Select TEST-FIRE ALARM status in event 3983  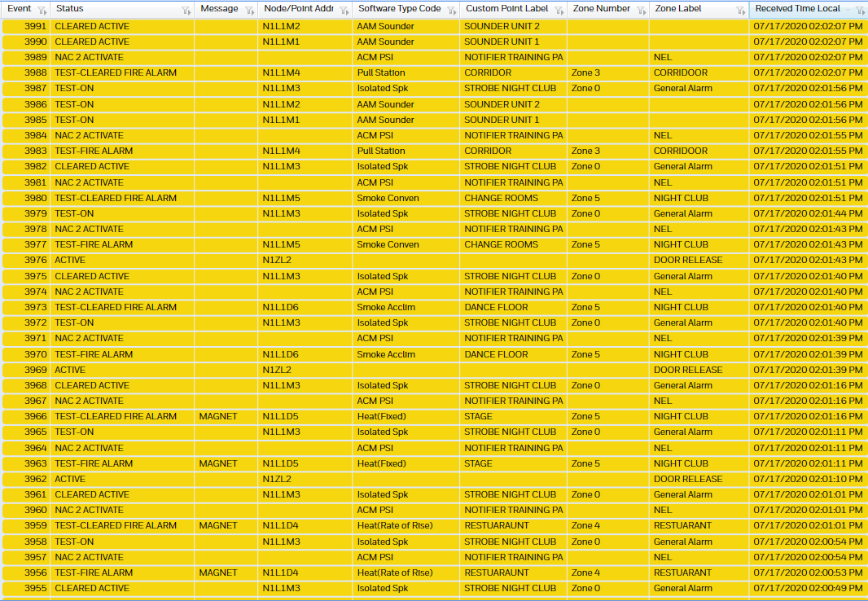click(x=94, y=151)
